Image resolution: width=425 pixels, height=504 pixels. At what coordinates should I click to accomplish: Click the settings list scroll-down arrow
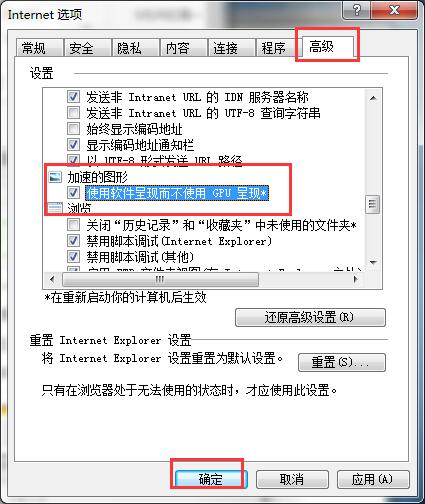point(373,262)
